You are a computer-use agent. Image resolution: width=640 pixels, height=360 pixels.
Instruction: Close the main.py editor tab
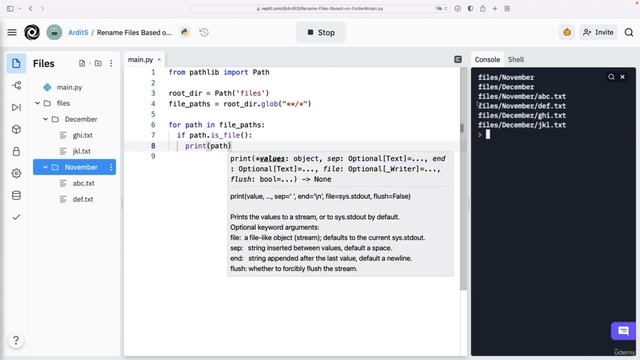tap(159, 60)
